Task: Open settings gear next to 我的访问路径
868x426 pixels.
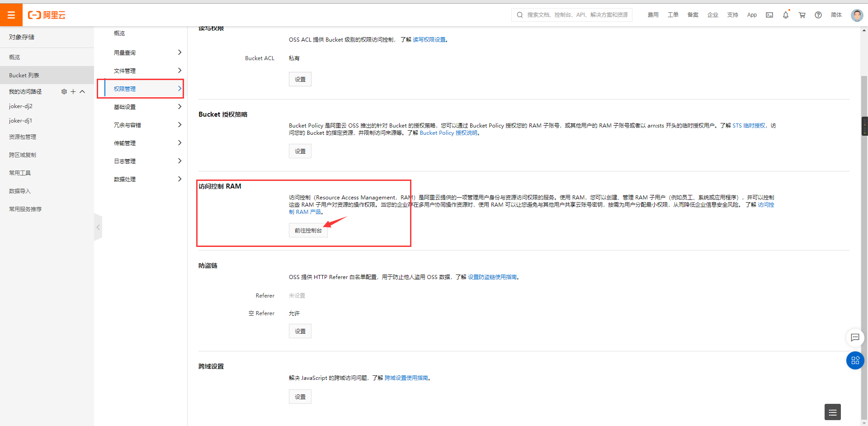Action: [x=64, y=91]
